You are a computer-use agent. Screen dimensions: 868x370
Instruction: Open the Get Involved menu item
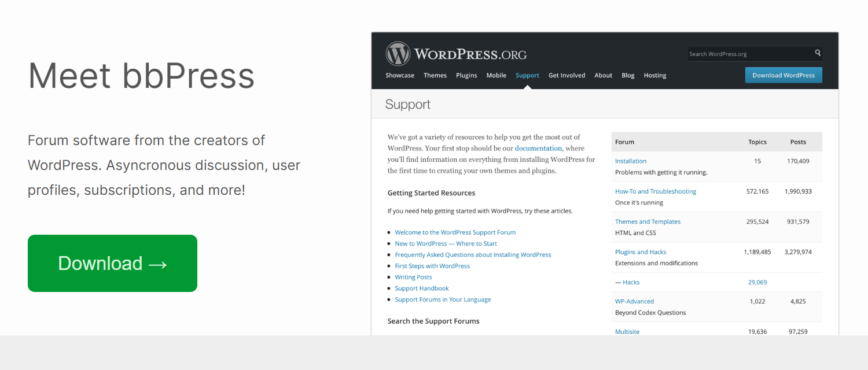click(567, 75)
